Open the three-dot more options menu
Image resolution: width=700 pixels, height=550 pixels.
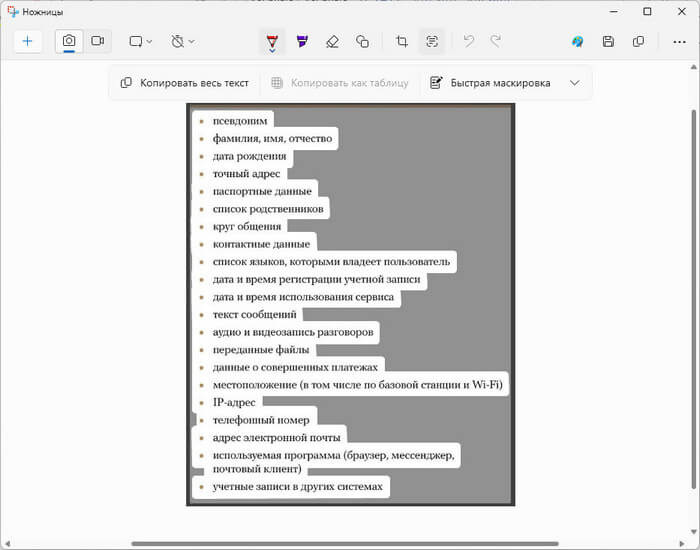668,41
